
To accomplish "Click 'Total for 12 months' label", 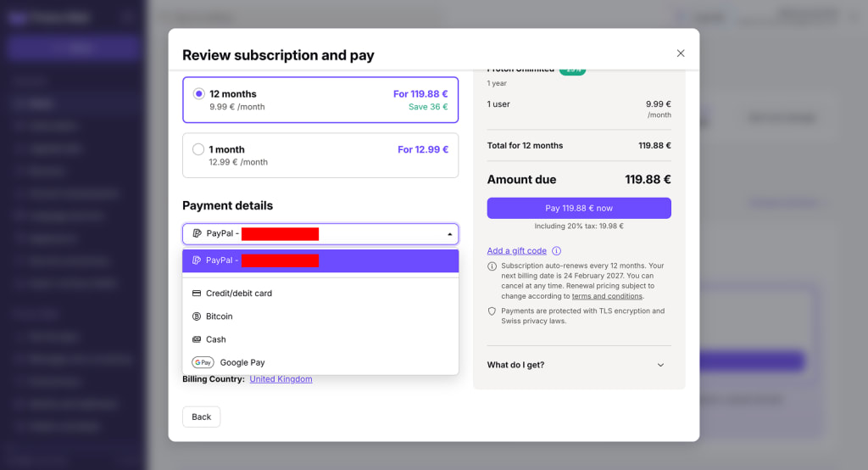I will (525, 145).
